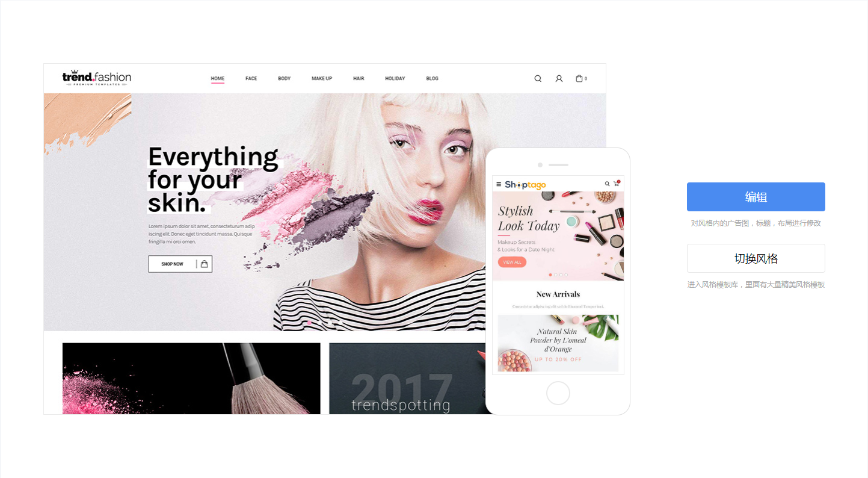
Task: Click the 'Stylish Look Today' heading
Action: tap(529, 219)
